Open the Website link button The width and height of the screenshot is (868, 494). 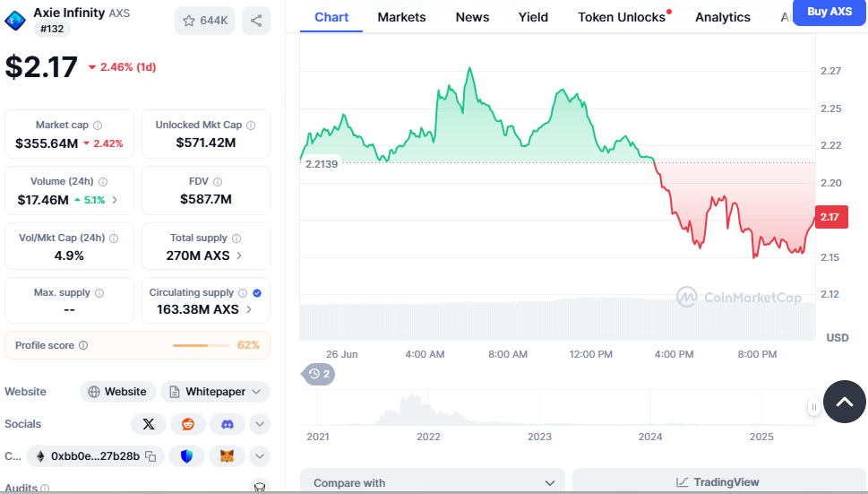116,392
